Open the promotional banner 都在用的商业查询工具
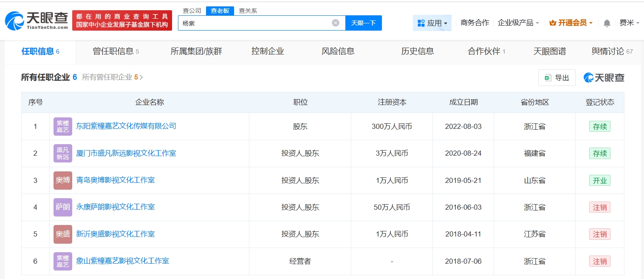 (122, 20)
